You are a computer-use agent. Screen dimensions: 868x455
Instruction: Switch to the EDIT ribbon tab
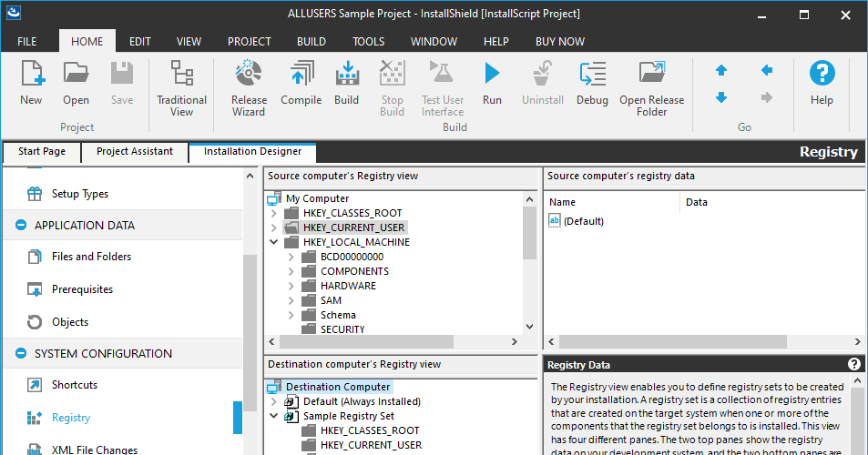tap(140, 42)
